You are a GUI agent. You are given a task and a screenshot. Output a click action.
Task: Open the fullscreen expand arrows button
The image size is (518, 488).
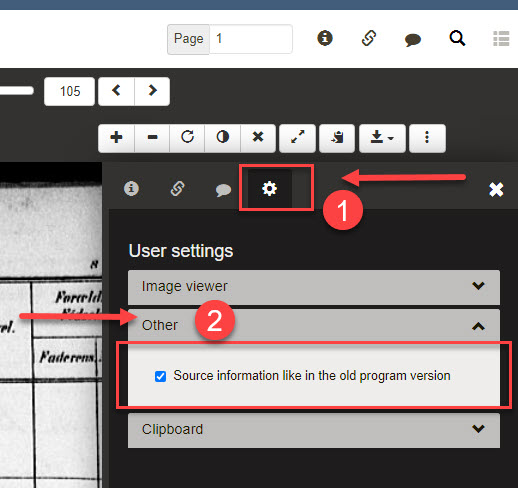click(x=297, y=138)
